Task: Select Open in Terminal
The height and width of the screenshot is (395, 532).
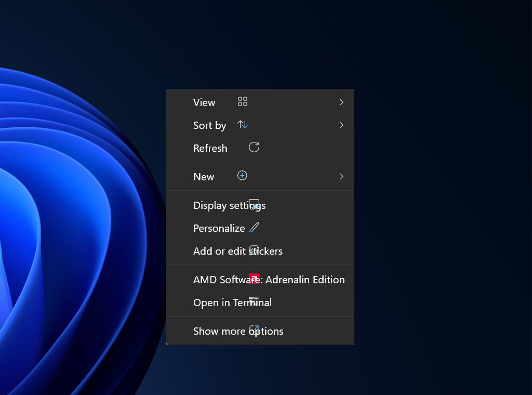Action: click(x=260, y=302)
